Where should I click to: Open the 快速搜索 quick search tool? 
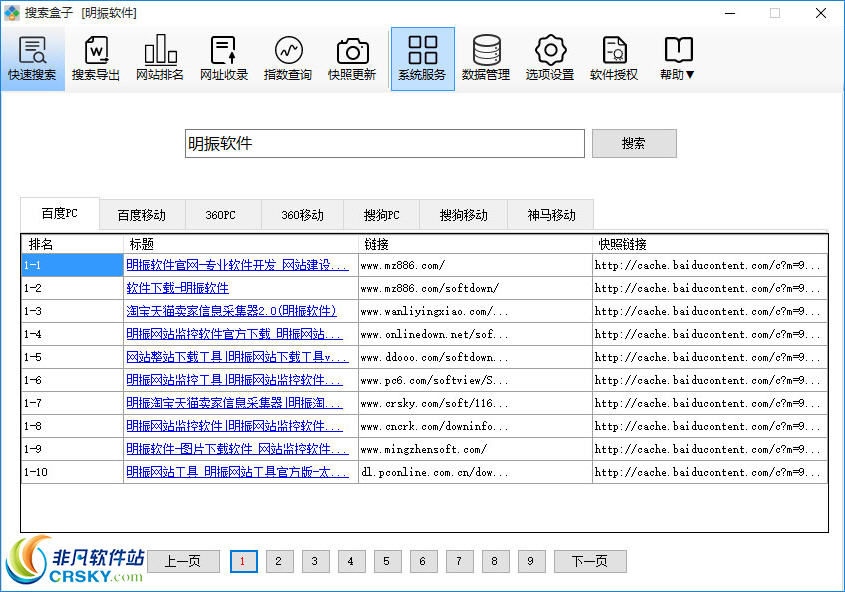[32, 59]
